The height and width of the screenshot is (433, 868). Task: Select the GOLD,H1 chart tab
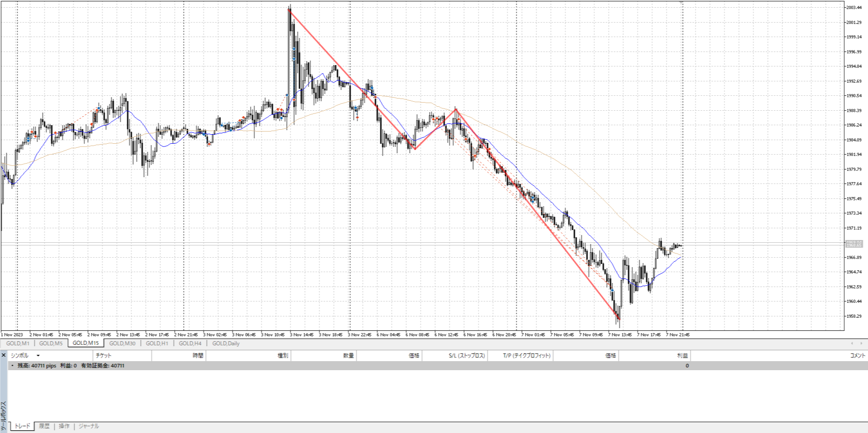(157, 344)
